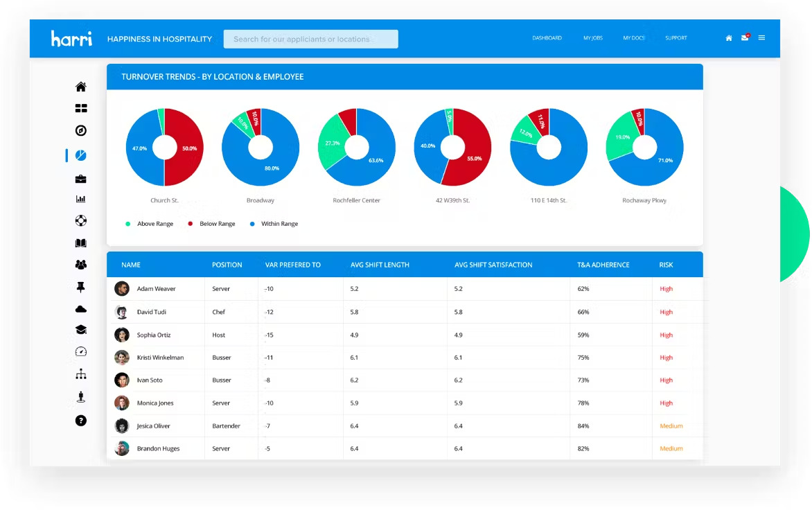Viewport: 812px width, 510px height.
Task: Click the Broadway pie chart
Action: [261, 147]
